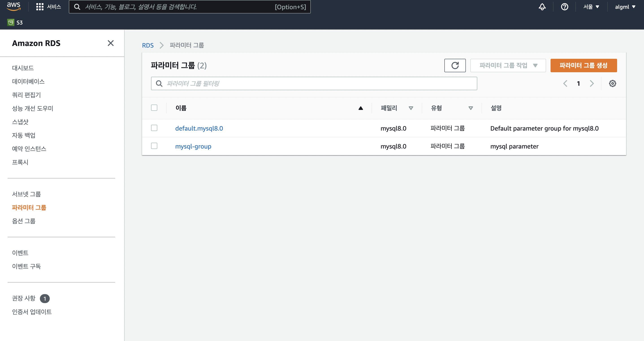The width and height of the screenshot is (644, 341).
Task: Click page number 1
Action: pos(578,83)
